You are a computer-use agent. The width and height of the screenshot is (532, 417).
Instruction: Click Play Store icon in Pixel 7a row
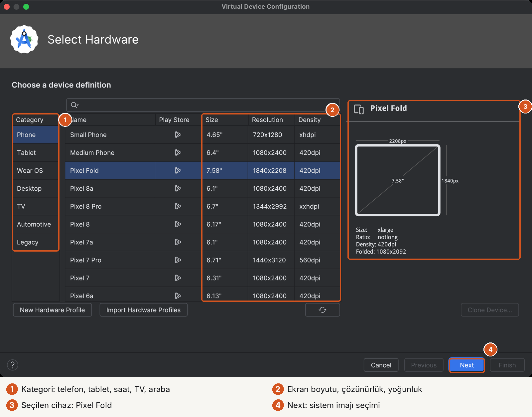click(x=178, y=242)
